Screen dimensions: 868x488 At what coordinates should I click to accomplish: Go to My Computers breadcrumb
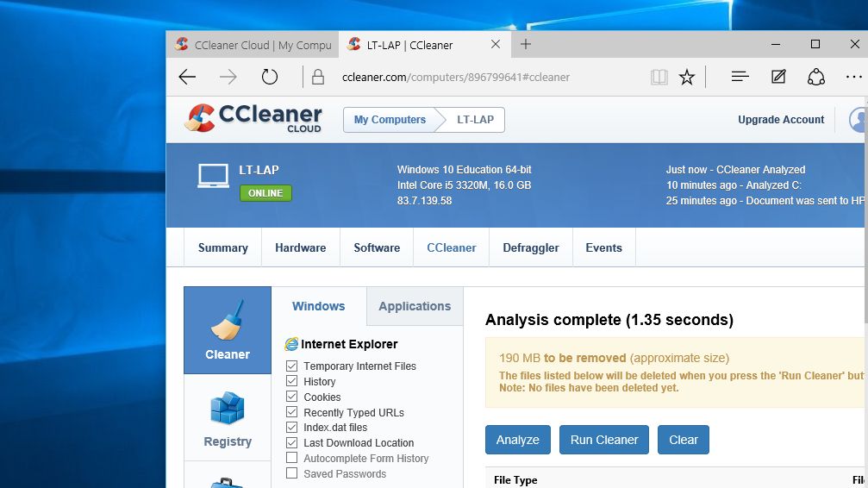[390, 120]
